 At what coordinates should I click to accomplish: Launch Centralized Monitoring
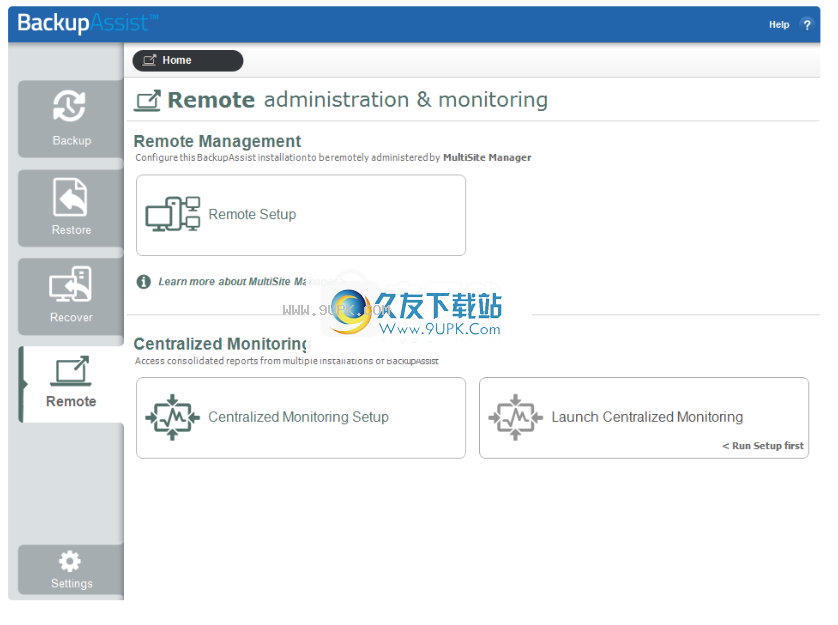(644, 418)
